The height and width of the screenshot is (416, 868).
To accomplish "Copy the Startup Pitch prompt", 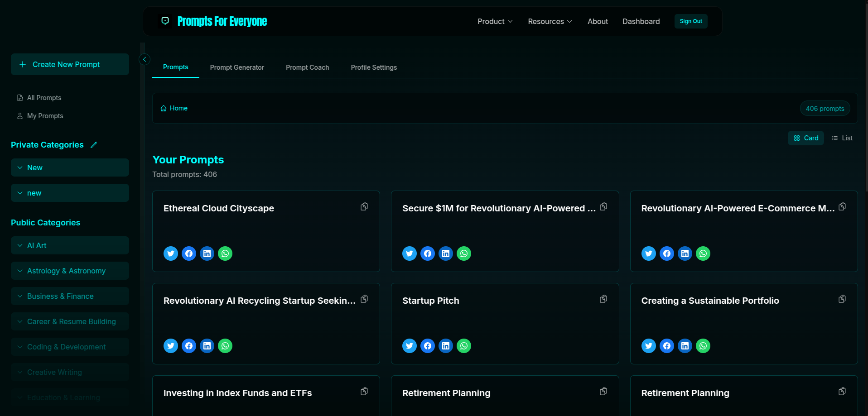I will 603,299.
